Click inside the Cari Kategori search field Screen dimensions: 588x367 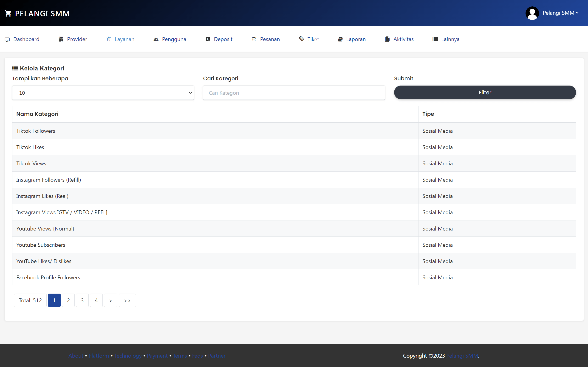(x=294, y=92)
